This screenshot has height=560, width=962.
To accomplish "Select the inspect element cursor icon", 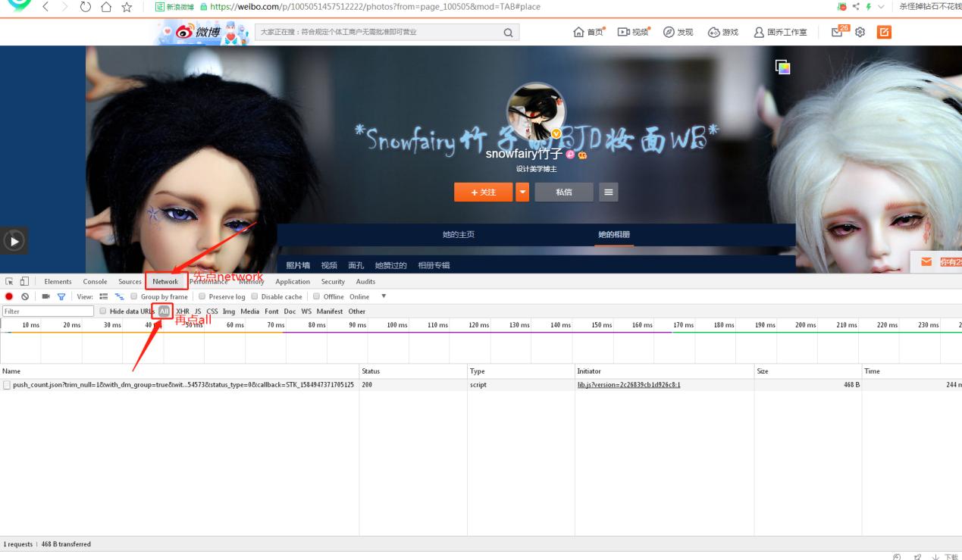I will (x=9, y=281).
